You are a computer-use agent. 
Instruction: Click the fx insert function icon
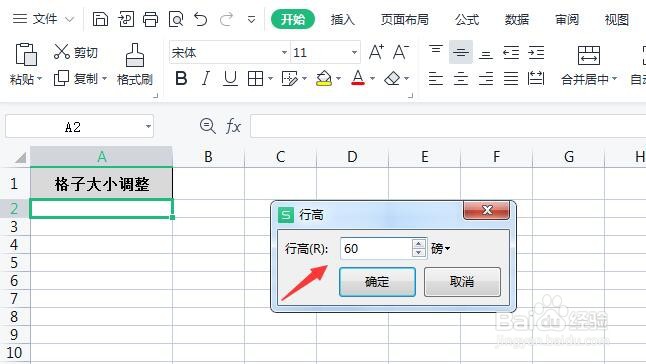click(233, 126)
